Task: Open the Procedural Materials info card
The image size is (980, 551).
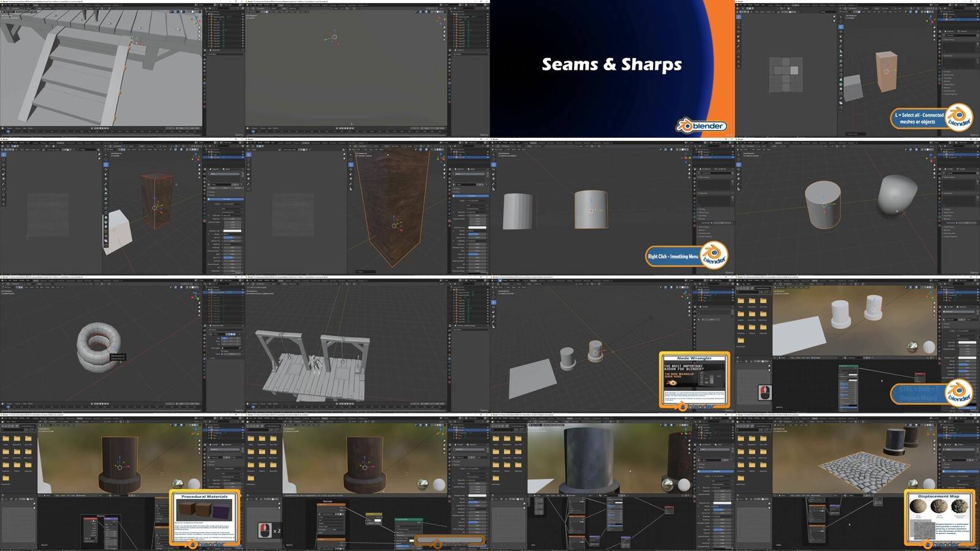Action: tap(205, 517)
